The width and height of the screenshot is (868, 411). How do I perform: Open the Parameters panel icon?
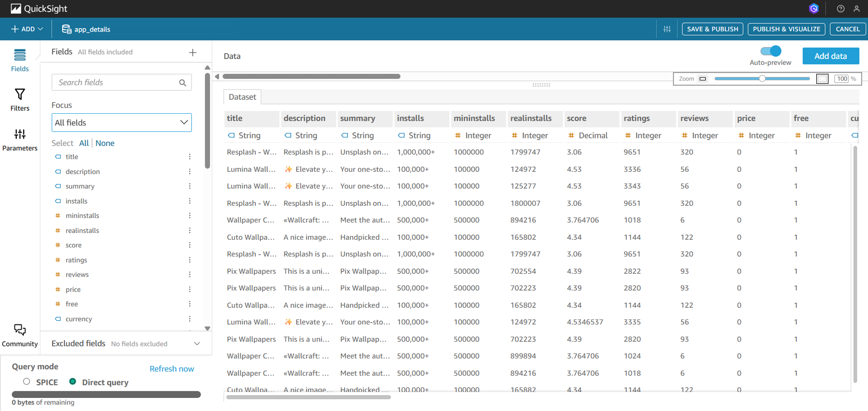coord(20,134)
